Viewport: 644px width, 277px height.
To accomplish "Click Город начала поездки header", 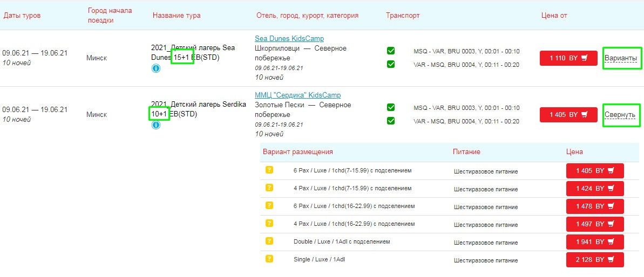I will click(x=110, y=16).
